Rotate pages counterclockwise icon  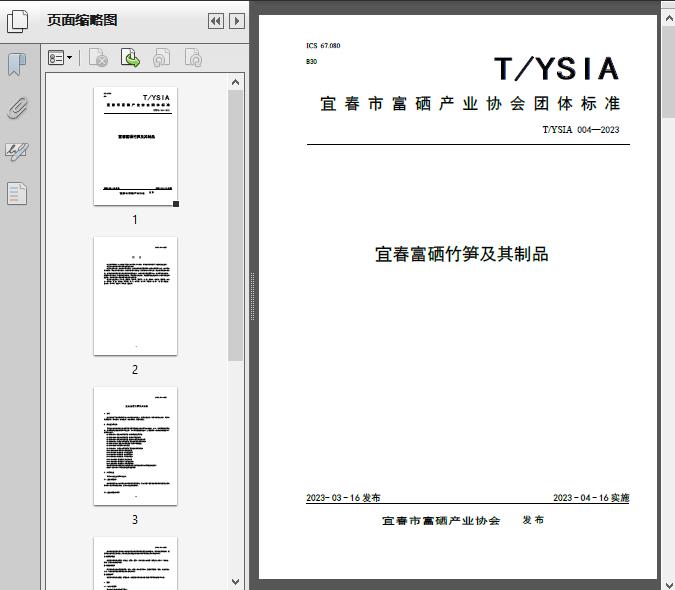pyautogui.click(x=162, y=58)
